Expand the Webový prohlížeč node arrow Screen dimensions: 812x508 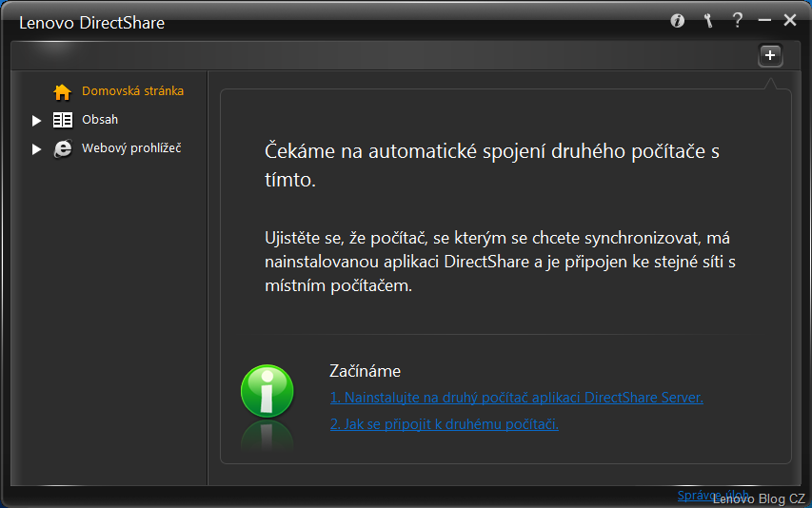click(x=37, y=149)
